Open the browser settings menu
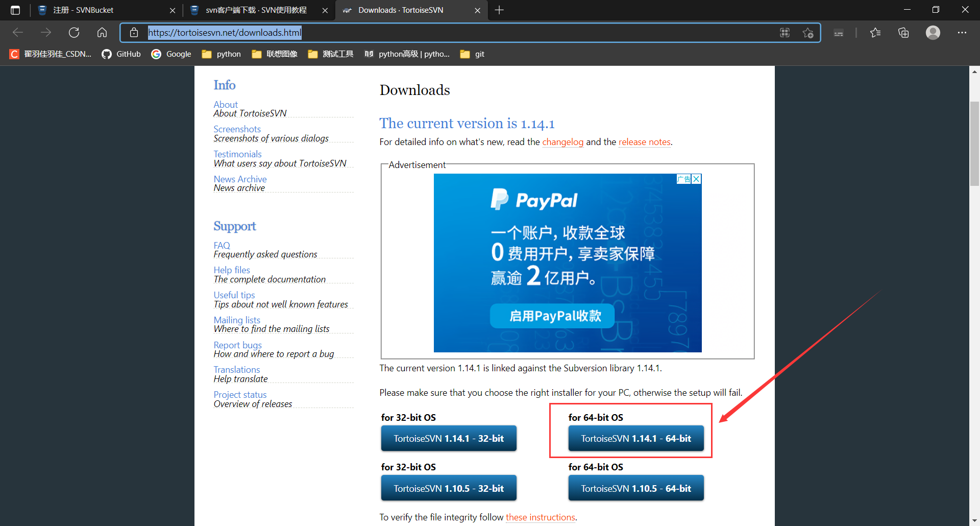The width and height of the screenshot is (980, 526). pos(963,32)
